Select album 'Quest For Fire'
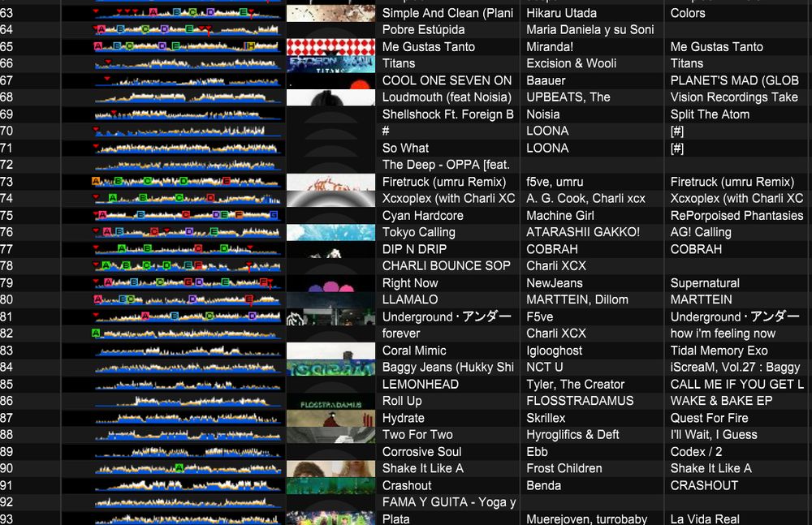812x525 pixels. [709, 418]
